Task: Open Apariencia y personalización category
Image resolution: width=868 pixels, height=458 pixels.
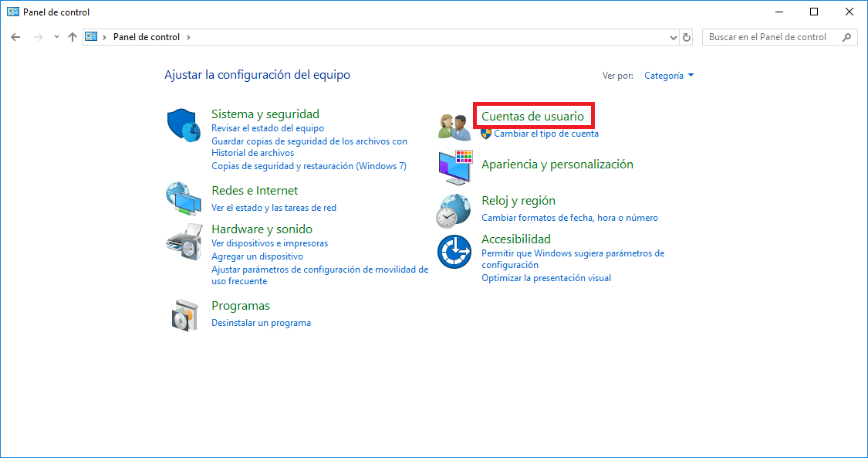Action: pyautogui.click(x=557, y=165)
